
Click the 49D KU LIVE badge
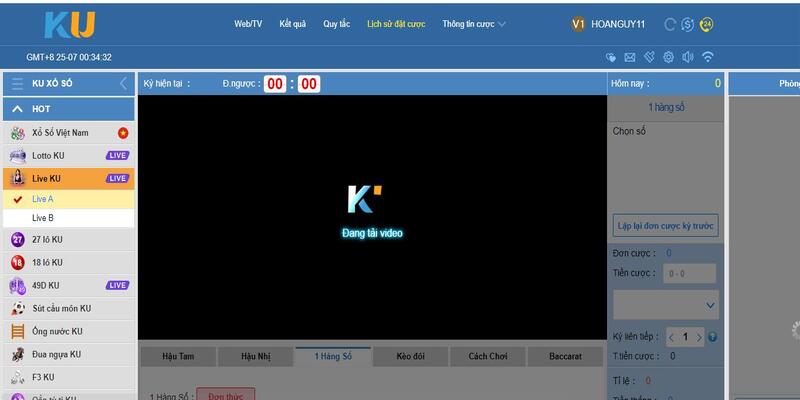(x=117, y=285)
